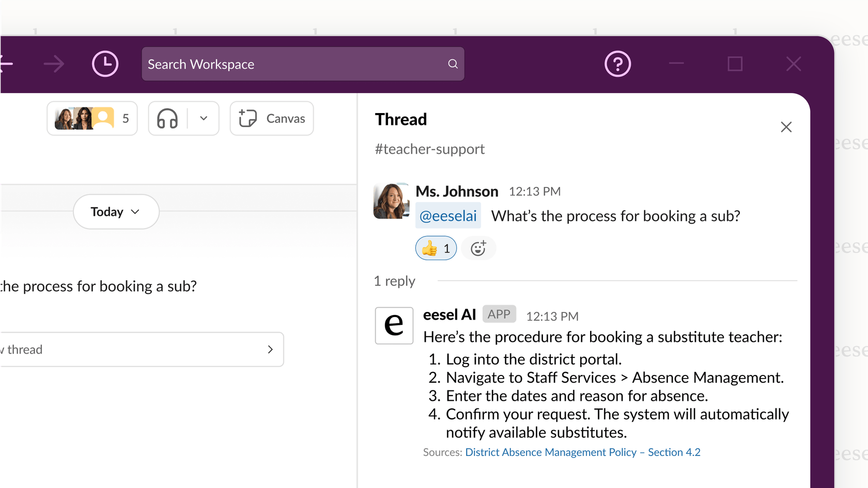Send thread reply via arrow icon
The height and width of the screenshot is (488, 868).
(270, 349)
